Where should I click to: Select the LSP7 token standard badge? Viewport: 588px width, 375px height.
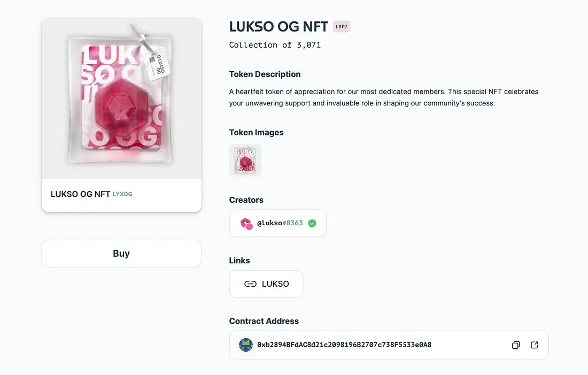(x=342, y=26)
